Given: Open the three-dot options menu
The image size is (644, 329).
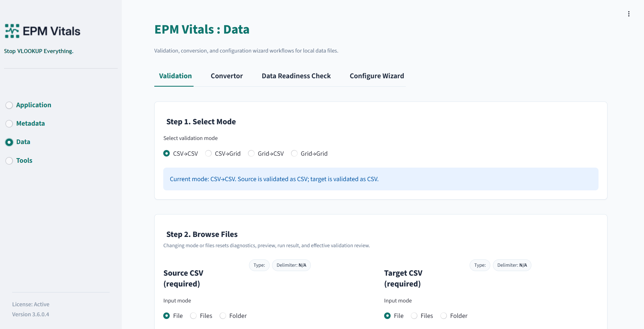Looking at the screenshot, I should 629,14.
